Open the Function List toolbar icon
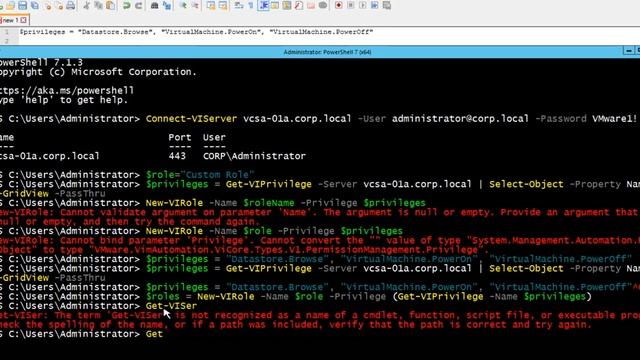 tap(299, 5)
